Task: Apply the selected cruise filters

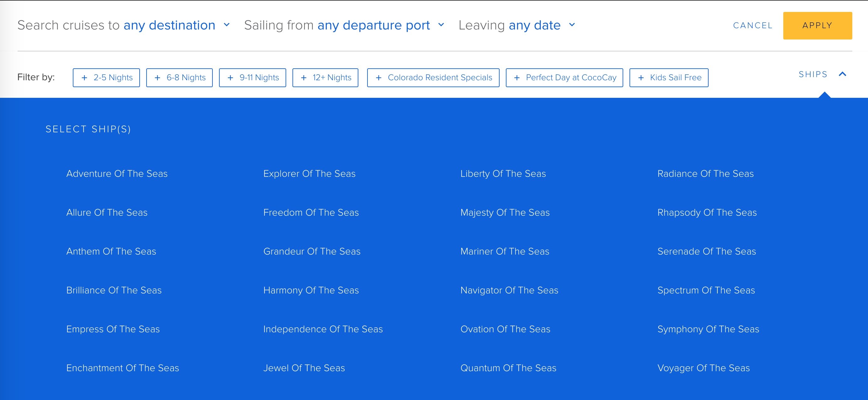Action: pos(817,26)
